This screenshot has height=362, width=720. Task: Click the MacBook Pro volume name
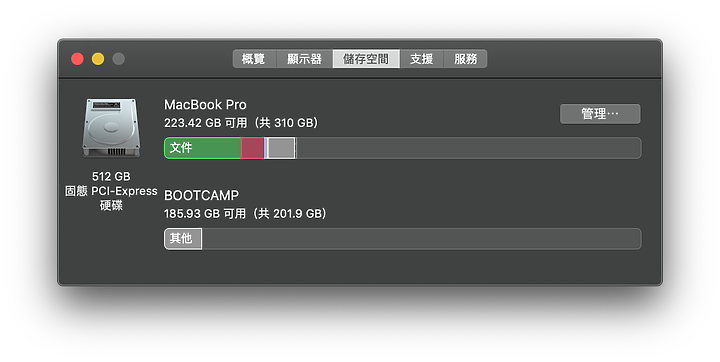click(x=205, y=105)
